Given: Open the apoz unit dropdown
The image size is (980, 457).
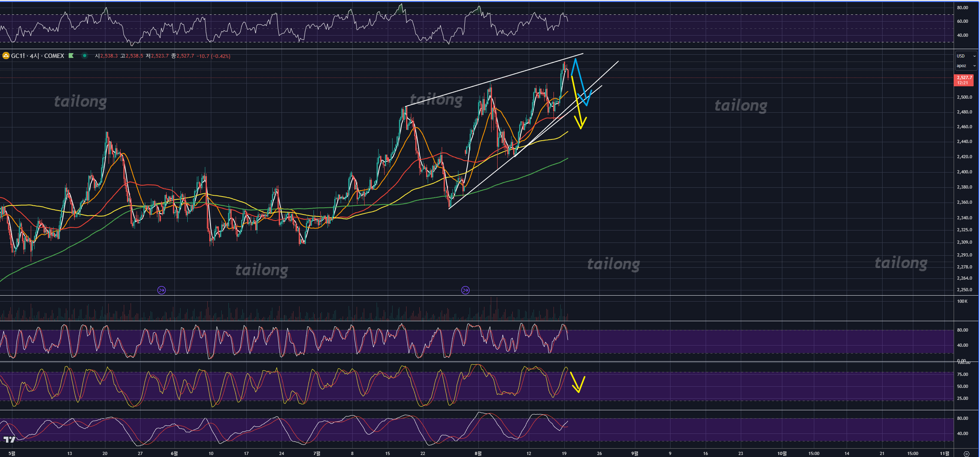Looking at the screenshot, I should [966, 66].
